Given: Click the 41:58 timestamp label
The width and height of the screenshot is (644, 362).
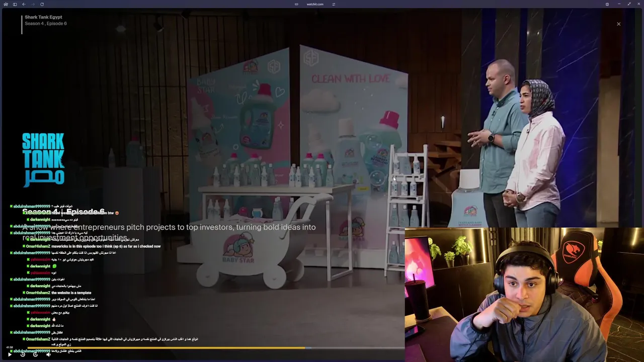Looking at the screenshot, I should point(10,347).
